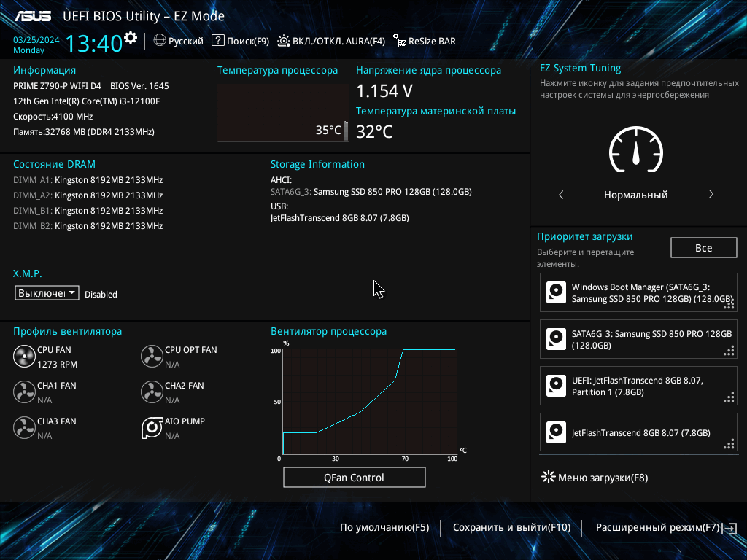The height and width of the screenshot is (560, 747).
Task: Toggle ВКЛ./ОТКЛ. AURA(F4)
Action: 338,41
